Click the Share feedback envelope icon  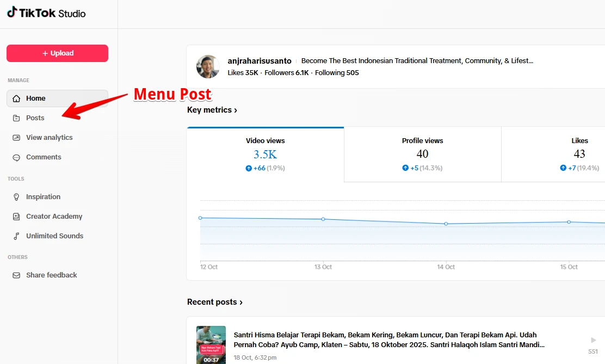click(16, 275)
